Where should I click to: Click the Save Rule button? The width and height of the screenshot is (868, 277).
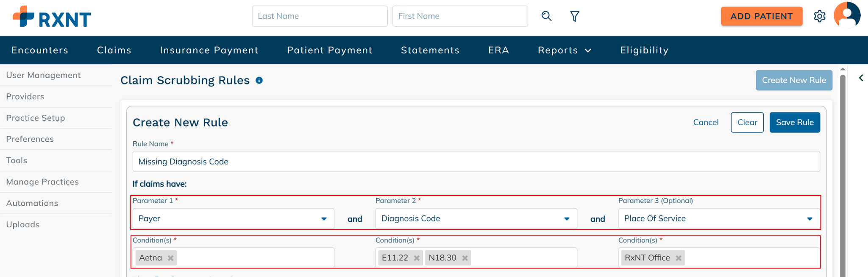(x=794, y=122)
